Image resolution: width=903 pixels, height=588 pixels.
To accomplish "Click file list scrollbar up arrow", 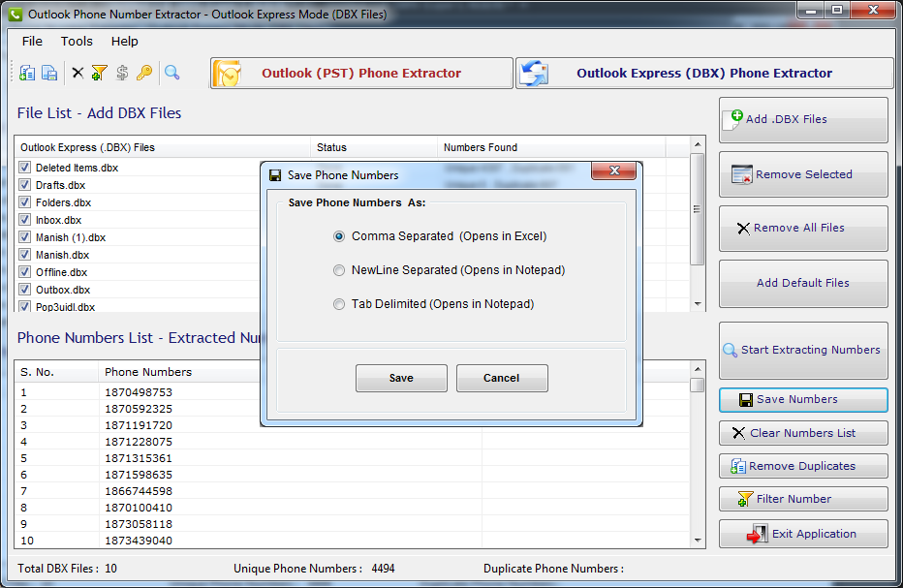I will click(x=698, y=144).
